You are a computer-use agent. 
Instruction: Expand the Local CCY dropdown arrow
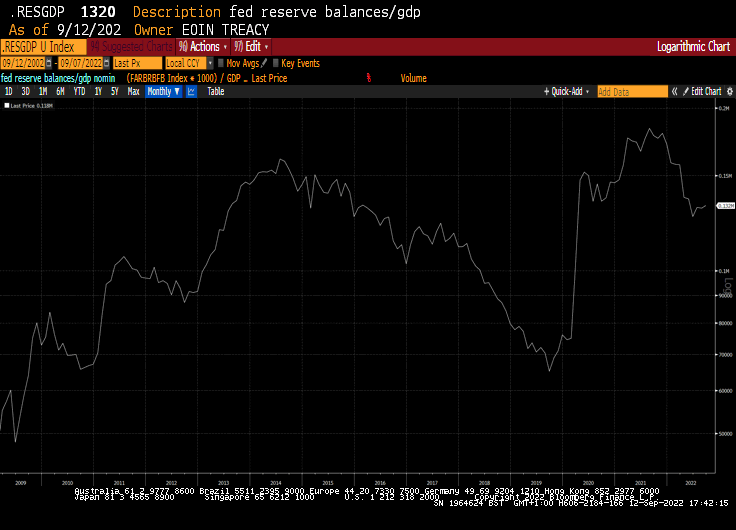(210, 63)
